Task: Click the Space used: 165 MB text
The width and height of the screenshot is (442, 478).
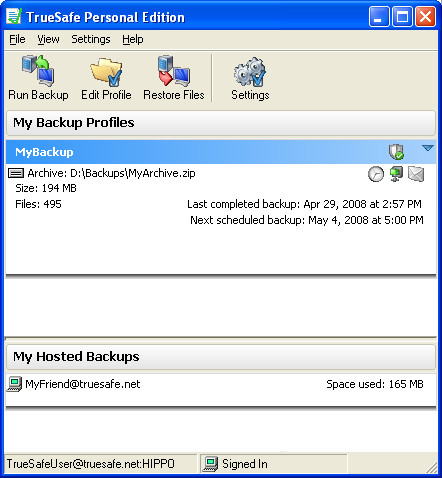Action: pos(375,384)
